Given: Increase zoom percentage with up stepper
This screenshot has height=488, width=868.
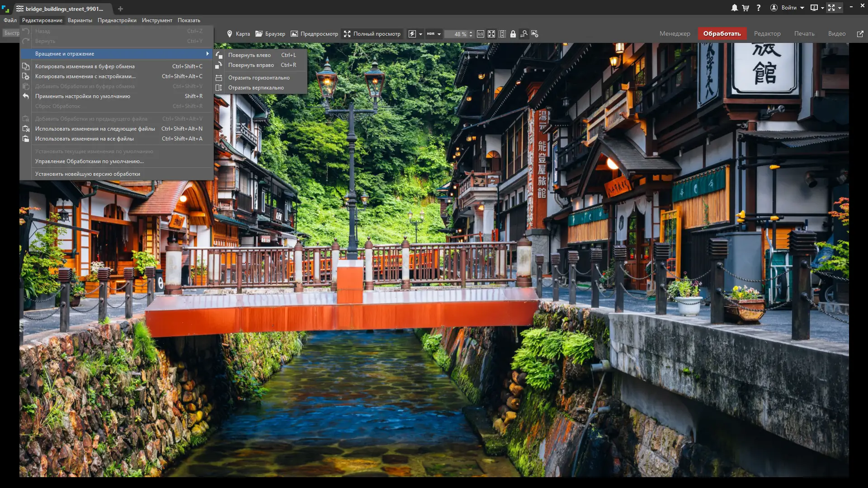Looking at the screenshot, I should tap(471, 32).
